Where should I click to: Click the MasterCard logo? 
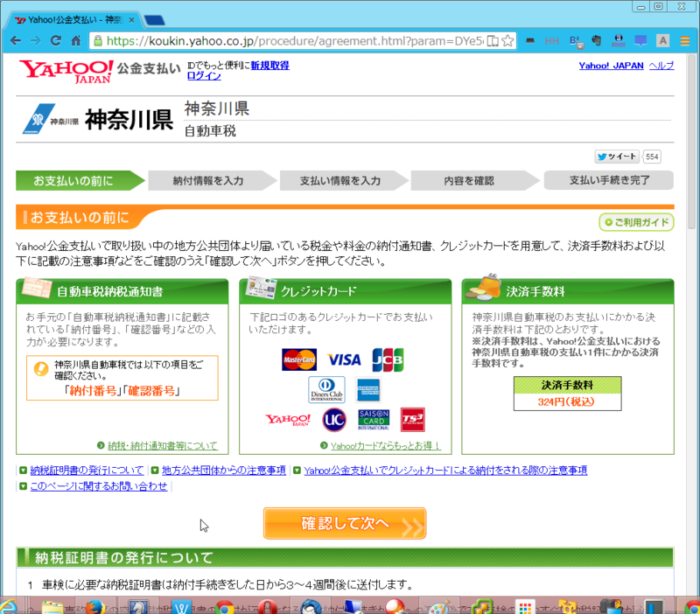tap(299, 359)
